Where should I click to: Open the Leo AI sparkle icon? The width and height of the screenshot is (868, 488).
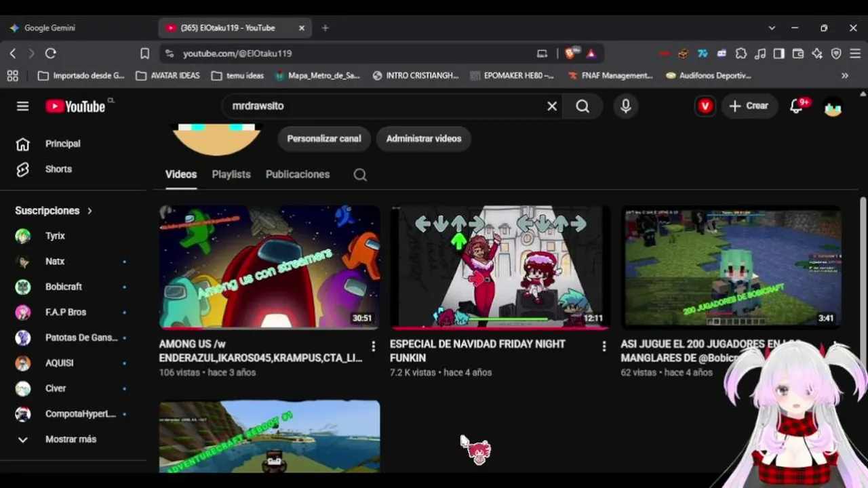click(817, 54)
